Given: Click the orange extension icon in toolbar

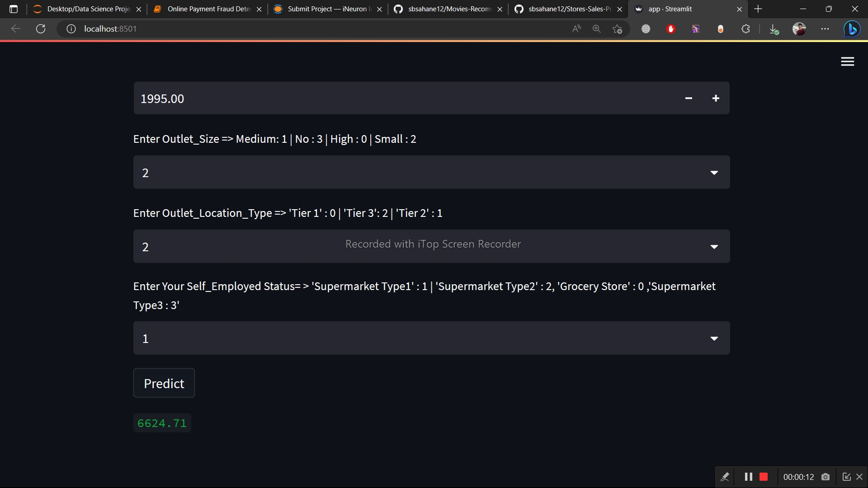Looking at the screenshot, I should (x=721, y=29).
